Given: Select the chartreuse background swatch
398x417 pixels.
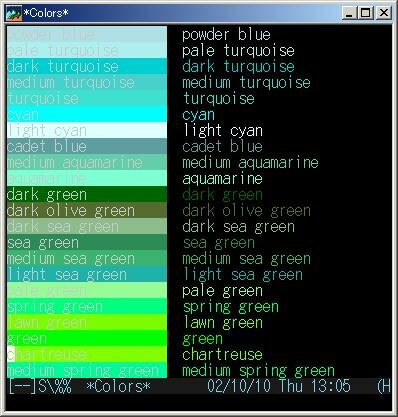Looking at the screenshot, I should (87, 354).
